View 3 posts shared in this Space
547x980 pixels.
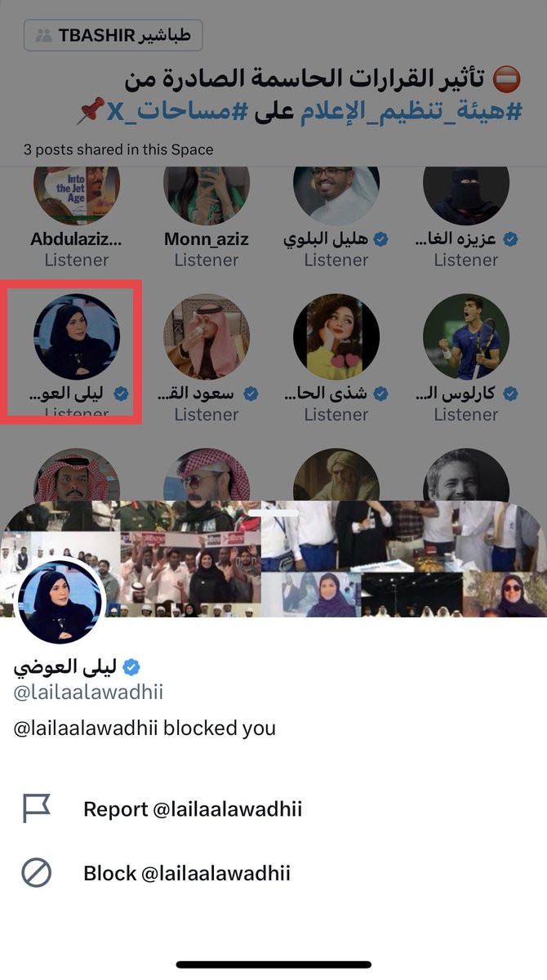[x=118, y=149]
